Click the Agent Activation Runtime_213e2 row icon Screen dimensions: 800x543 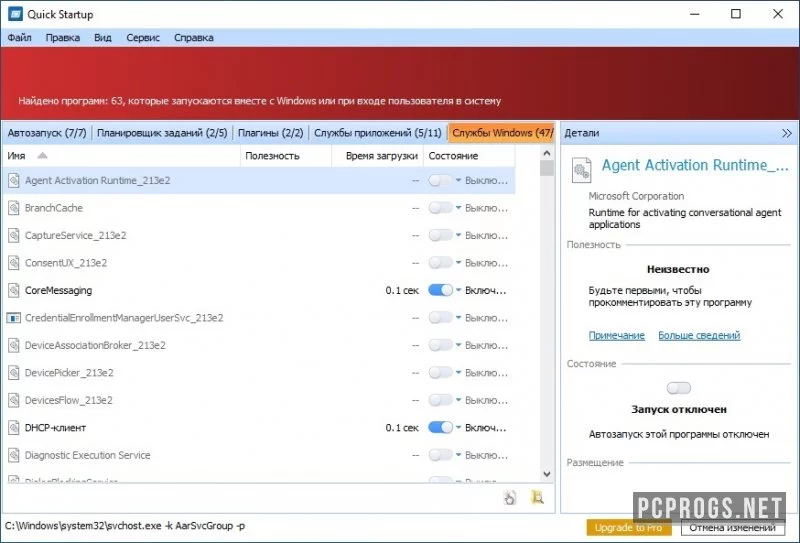[x=14, y=180]
